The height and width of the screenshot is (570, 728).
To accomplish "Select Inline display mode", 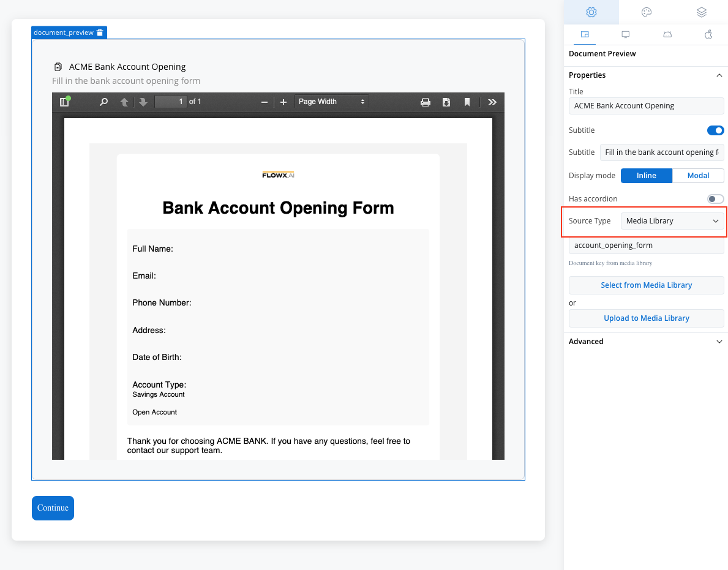I will click(647, 176).
